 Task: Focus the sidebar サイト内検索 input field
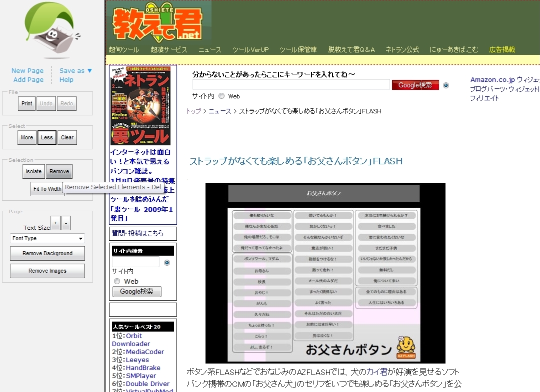(x=135, y=262)
